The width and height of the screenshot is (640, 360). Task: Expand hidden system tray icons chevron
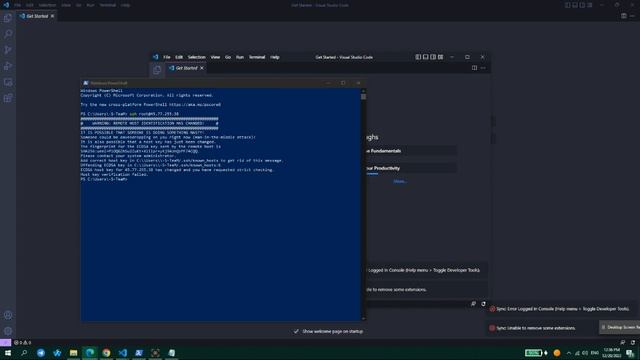coord(569,353)
